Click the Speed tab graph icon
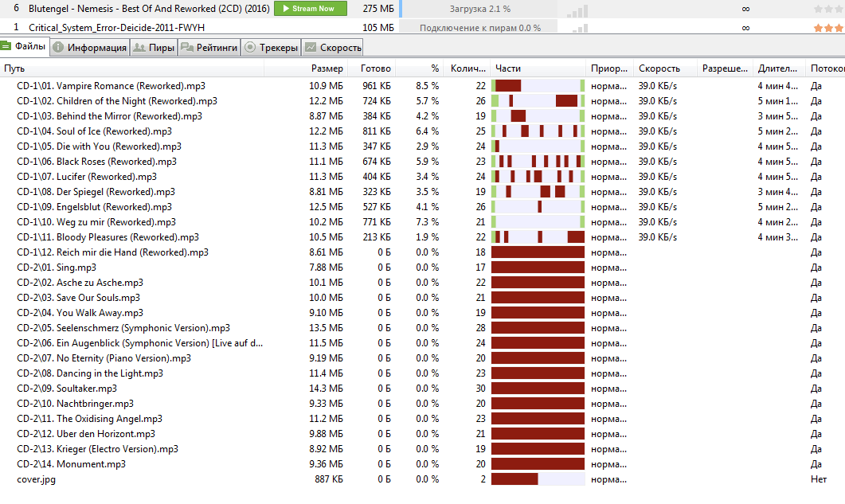 [311, 48]
